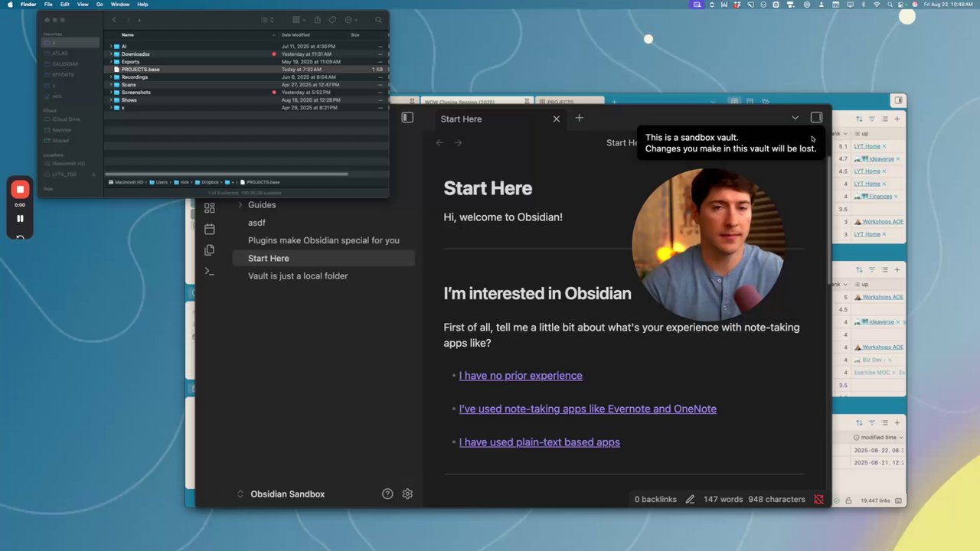Follow the Evernote and OneNote link
Screen dimensions: 980x551
[x=588, y=409]
